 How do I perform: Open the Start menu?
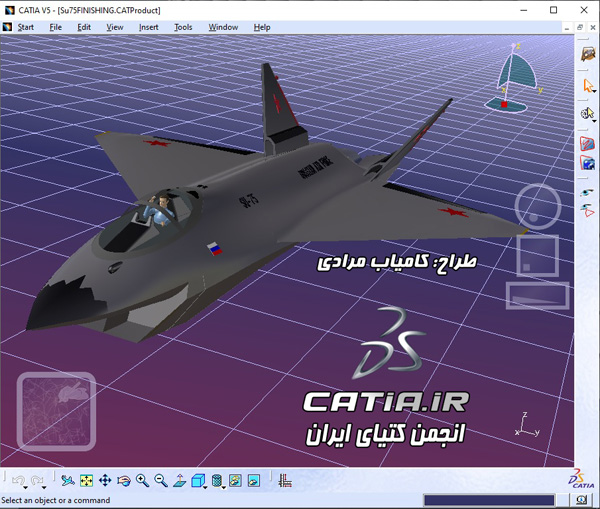(25, 27)
